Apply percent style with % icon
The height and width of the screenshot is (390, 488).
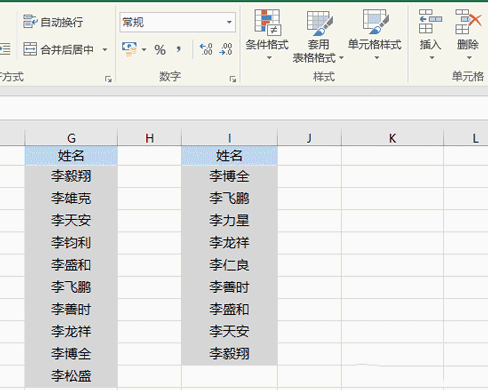point(160,50)
